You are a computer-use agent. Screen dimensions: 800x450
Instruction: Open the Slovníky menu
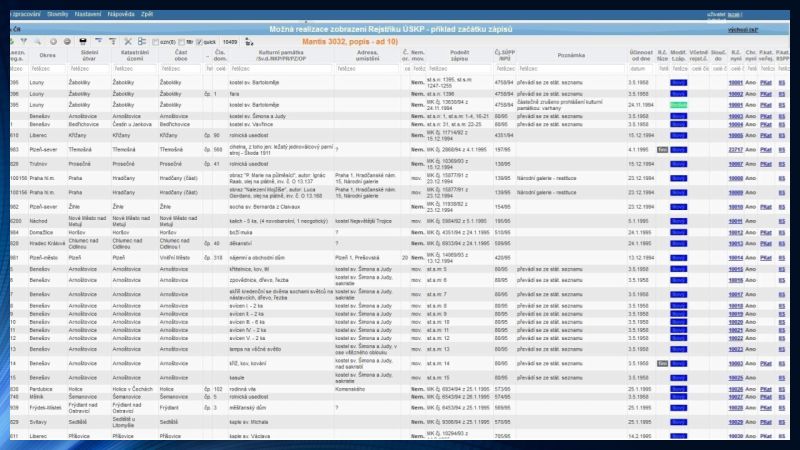tap(58, 14)
